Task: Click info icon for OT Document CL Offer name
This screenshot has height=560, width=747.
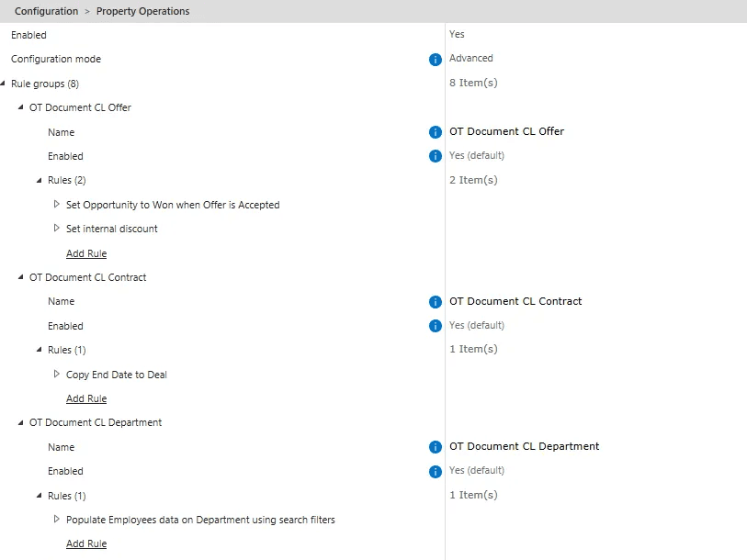Action: pos(436,132)
